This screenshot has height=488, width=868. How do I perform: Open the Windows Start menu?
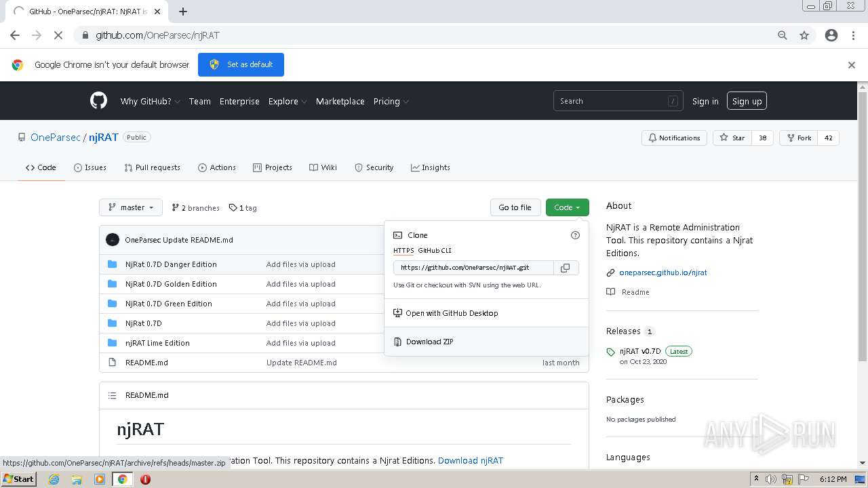[19, 479]
